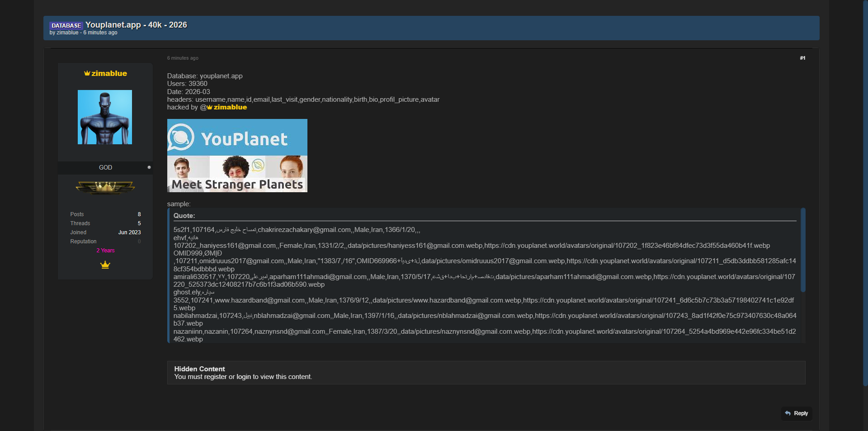Open zimablue's blue robot avatar
The image size is (868, 431).
pyautogui.click(x=105, y=117)
